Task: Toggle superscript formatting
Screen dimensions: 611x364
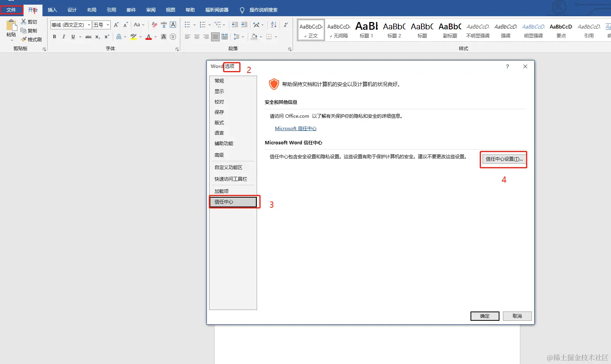Action: click(107, 37)
